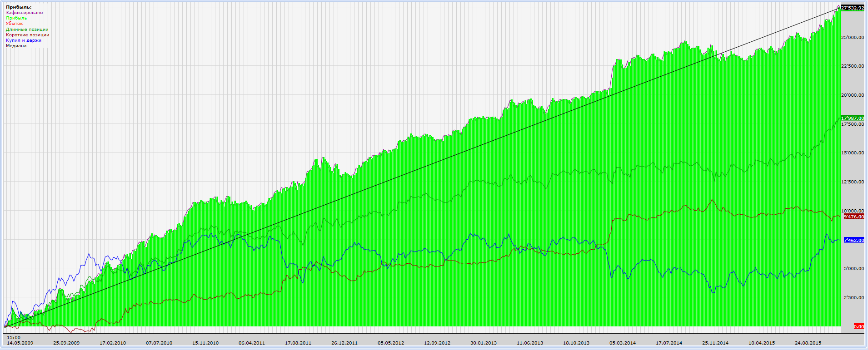Click the 24.08.2015 date label
This screenshot has width=868, height=350.
pyautogui.click(x=808, y=343)
